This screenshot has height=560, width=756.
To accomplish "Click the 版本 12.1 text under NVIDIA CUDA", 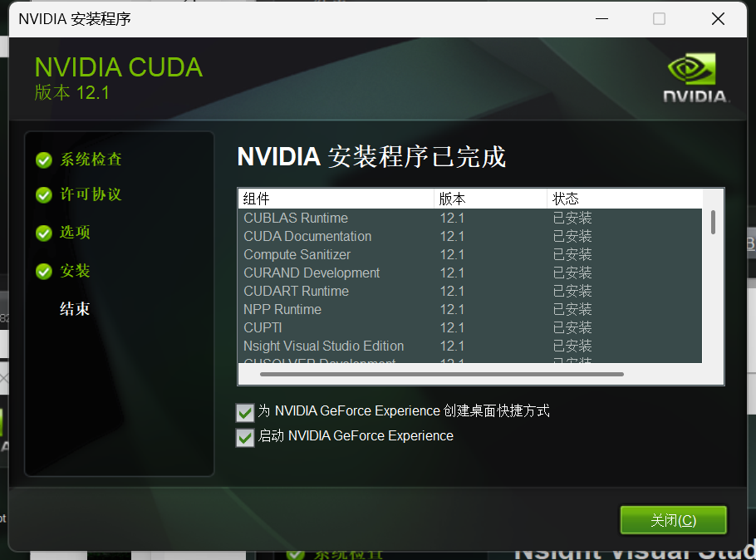I will tap(72, 92).
